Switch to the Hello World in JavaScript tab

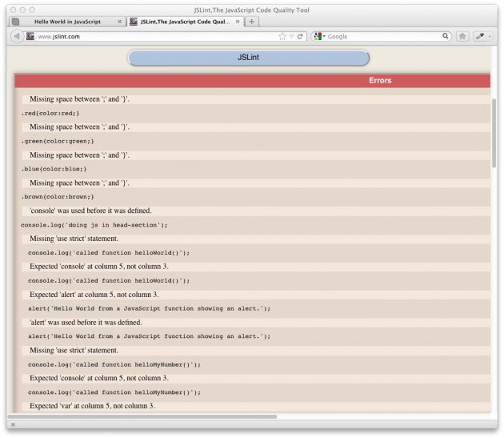(x=67, y=22)
